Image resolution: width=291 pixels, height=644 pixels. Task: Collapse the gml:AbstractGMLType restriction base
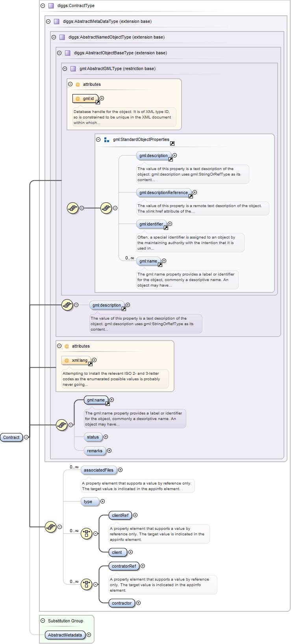pos(65,69)
